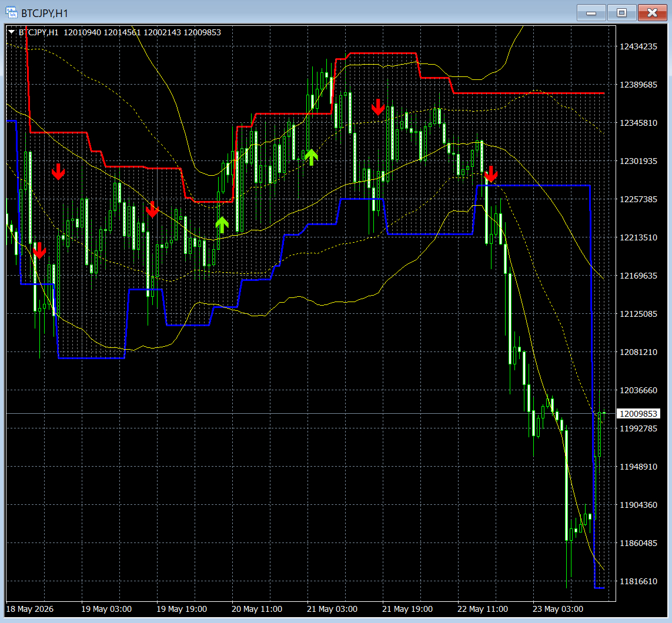This screenshot has height=623, width=672.
Task: Maximize the BTCJPY,H1 chart window
Action: click(x=621, y=13)
